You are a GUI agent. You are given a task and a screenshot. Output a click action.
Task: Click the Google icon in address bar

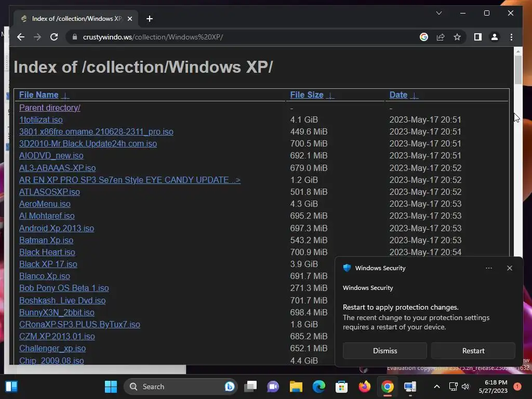point(424,37)
